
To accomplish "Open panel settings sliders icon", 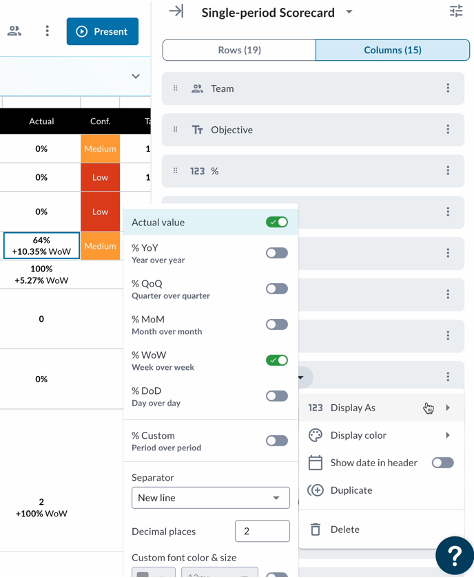I will (456, 11).
